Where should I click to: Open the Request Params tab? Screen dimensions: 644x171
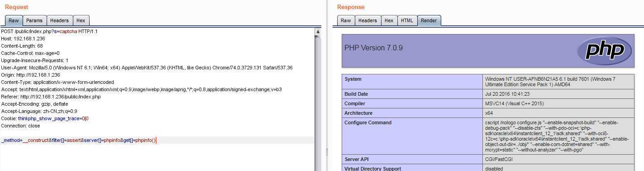(x=34, y=20)
